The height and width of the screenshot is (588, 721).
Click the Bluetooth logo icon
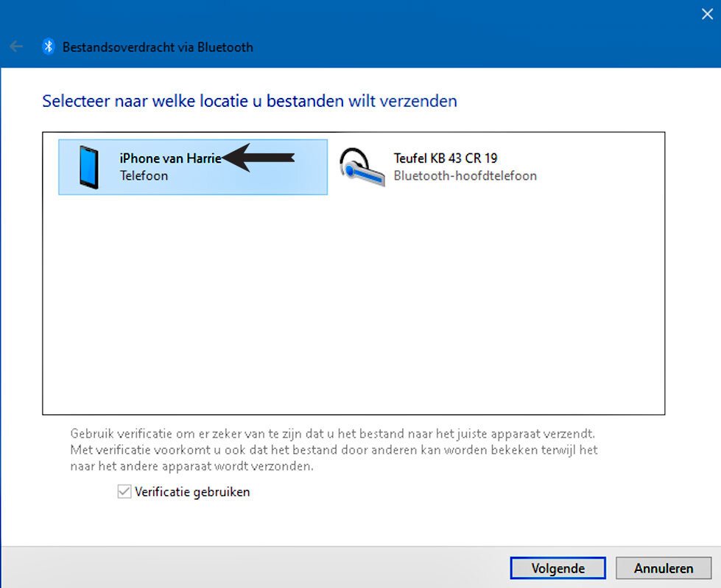49,46
